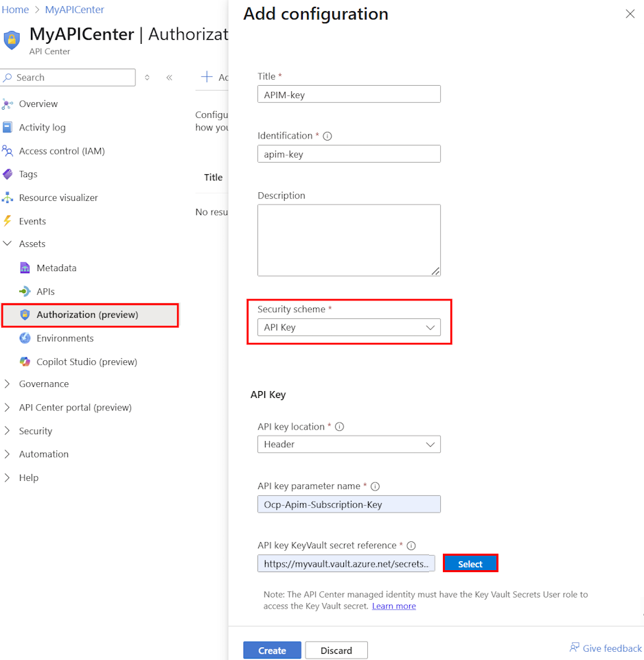Click the Identification info tooltip icon
The height and width of the screenshot is (660, 644).
coord(327,135)
